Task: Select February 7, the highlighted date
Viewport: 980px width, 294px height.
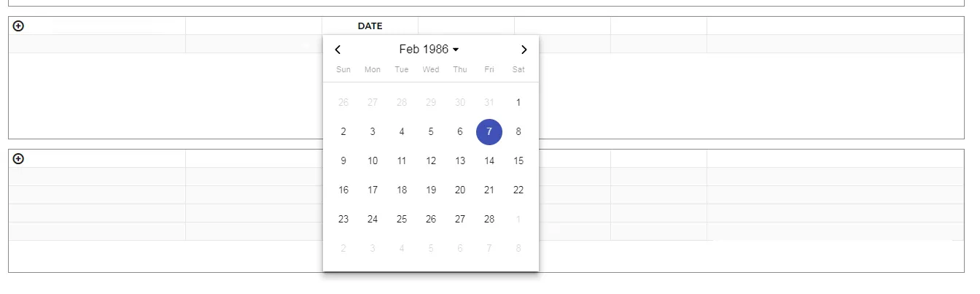Action: click(489, 132)
